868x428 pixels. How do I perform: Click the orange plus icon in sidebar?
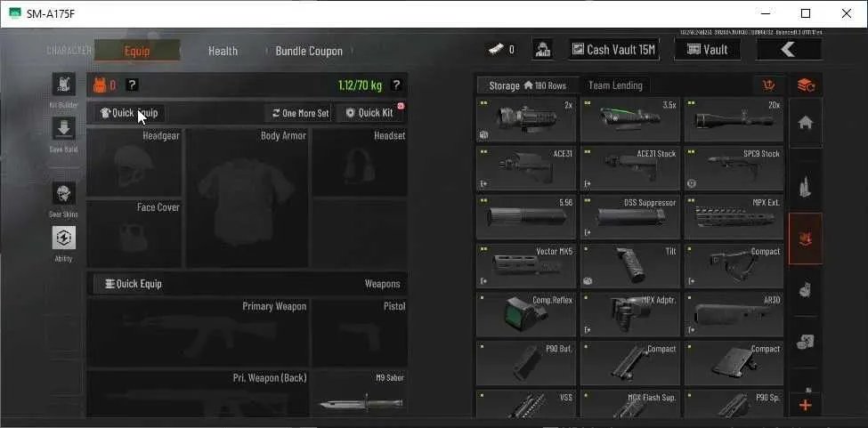pos(806,406)
